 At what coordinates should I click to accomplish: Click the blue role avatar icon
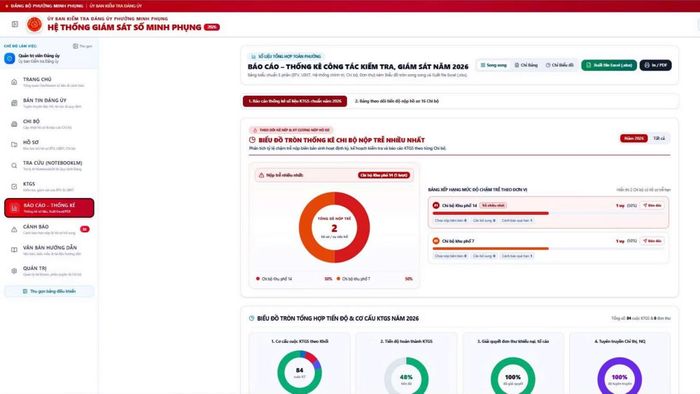tap(9, 58)
